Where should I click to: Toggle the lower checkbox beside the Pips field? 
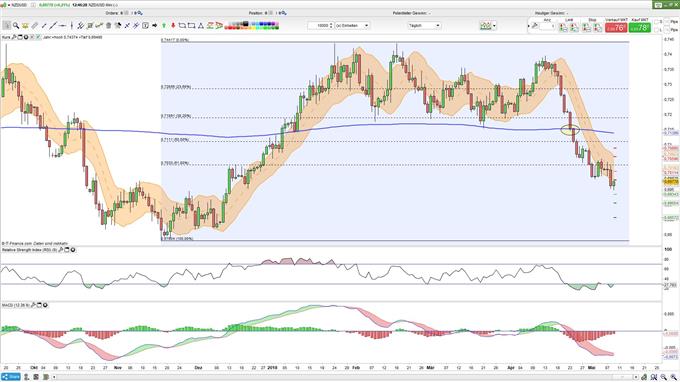(x=656, y=30)
